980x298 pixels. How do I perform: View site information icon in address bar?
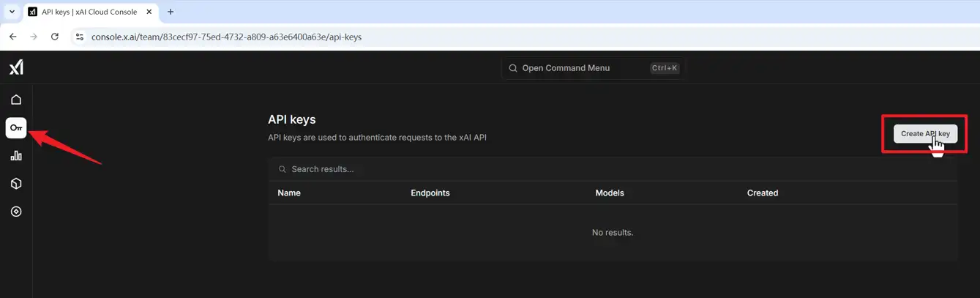click(80, 37)
